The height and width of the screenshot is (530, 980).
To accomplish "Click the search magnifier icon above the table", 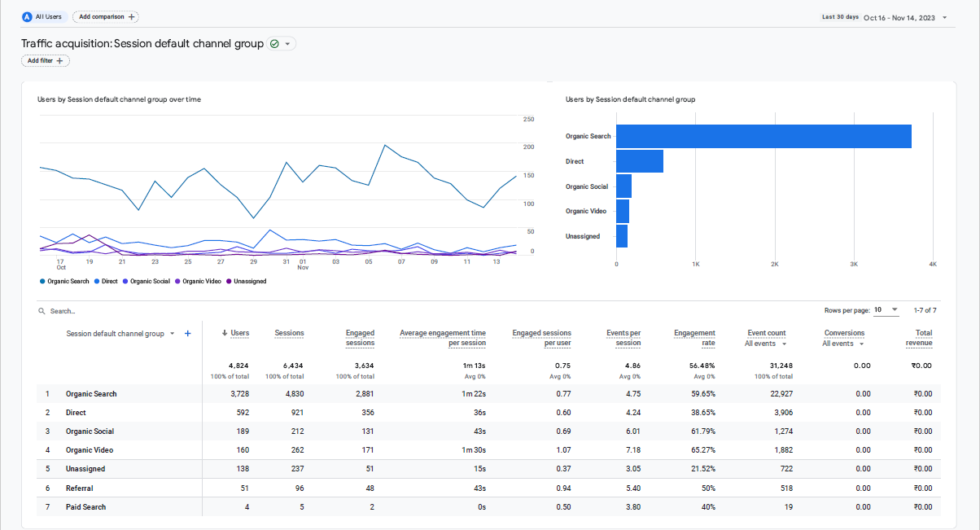I will coord(42,311).
